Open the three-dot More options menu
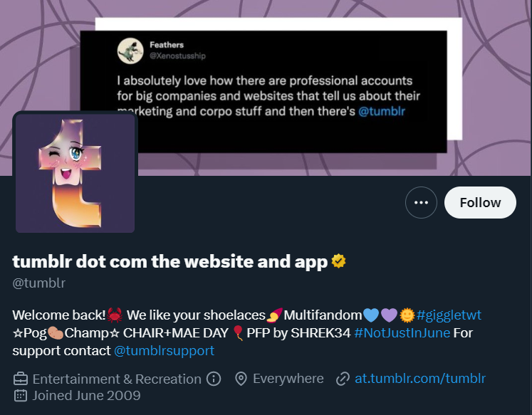This screenshot has height=415, width=532. [x=421, y=203]
